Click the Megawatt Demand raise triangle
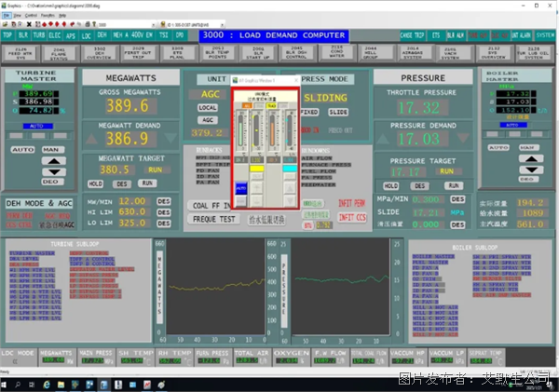This screenshot has width=559, height=392. pos(91,139)
